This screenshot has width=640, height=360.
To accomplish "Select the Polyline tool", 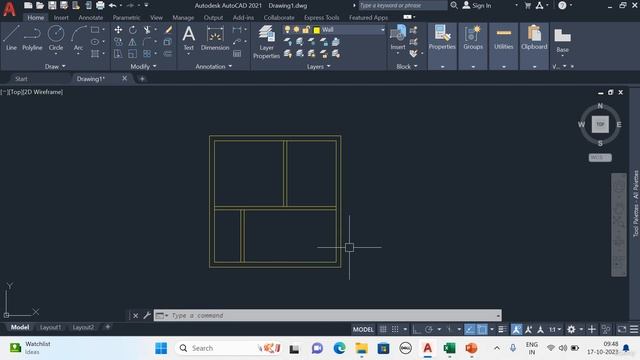I will [32, 38].
